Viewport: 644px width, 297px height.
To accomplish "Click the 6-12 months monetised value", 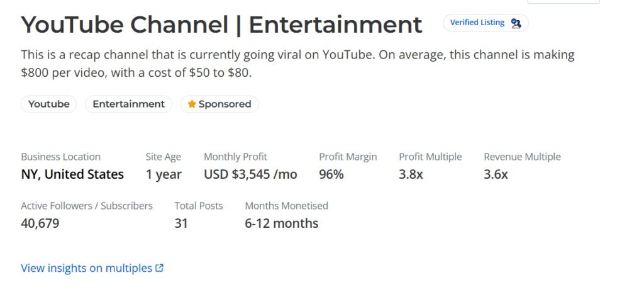I will [281, 223].
